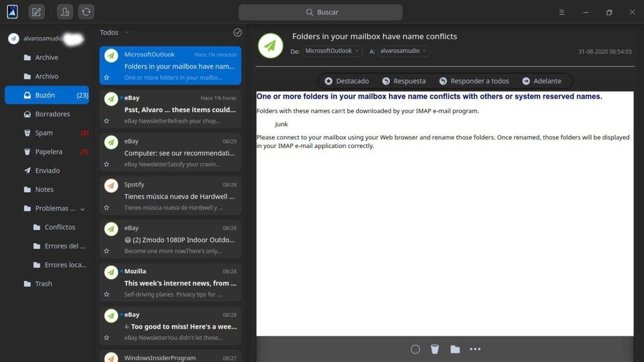Click the Mailspring app logo icon
Viewport: 644px width, 362px height.
coord(12,12)
